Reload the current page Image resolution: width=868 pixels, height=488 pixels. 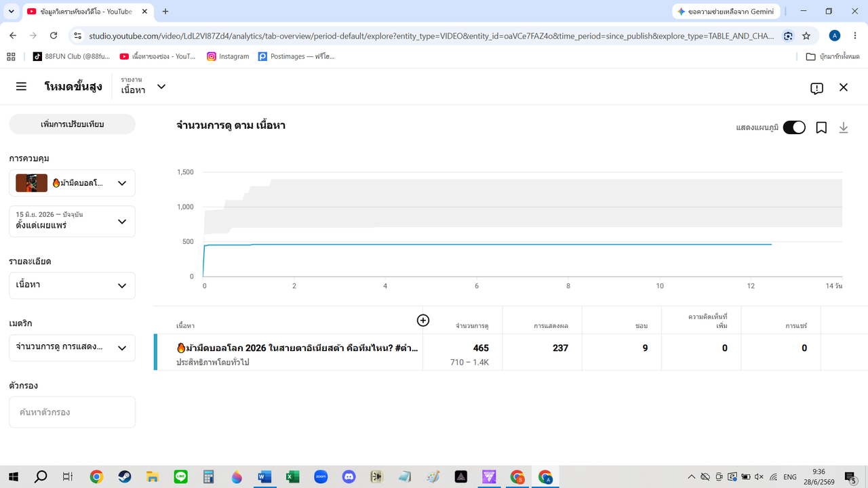coord(52,36)
